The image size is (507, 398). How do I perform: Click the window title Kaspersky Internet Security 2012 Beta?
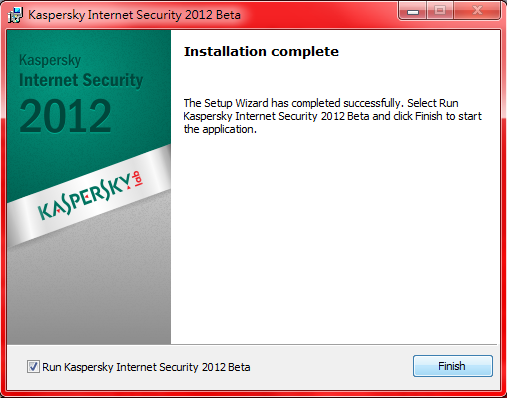(x=134, y=15)
